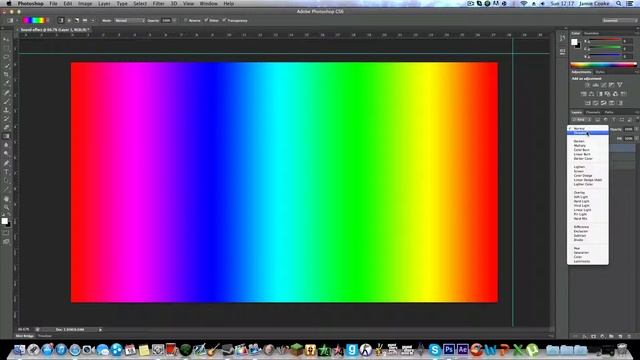Open the Timeline tab at bottom
Viewport: 640px width, 360px height.
[x=44, y=336]
